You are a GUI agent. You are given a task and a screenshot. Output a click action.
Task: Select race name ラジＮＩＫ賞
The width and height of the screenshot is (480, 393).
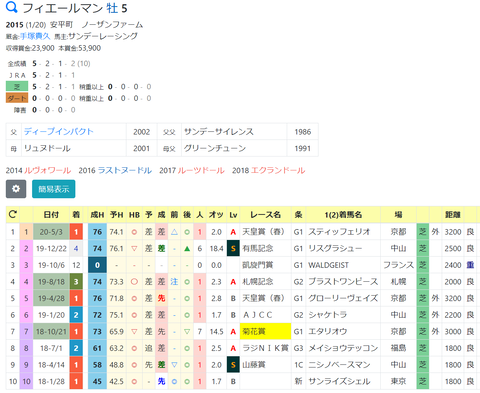265,348
